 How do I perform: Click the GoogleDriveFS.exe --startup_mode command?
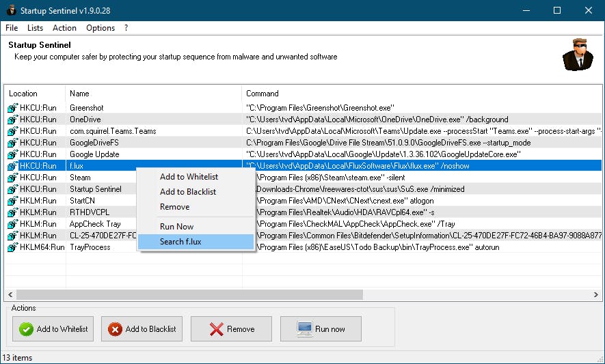(388, 143)
